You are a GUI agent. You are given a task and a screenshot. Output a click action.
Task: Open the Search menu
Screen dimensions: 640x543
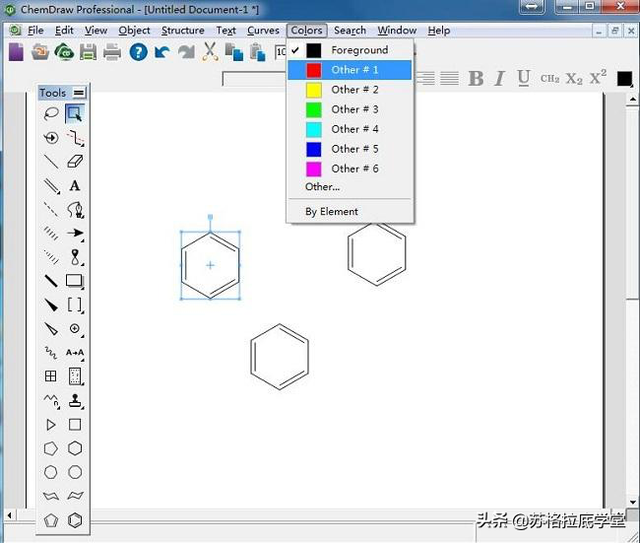pos(350,31)
